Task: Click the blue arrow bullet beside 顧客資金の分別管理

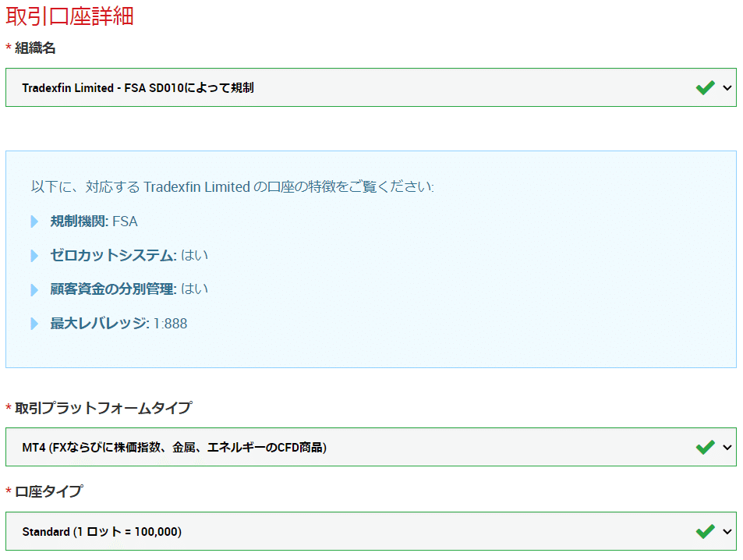Action: click(x=34, y=289)
